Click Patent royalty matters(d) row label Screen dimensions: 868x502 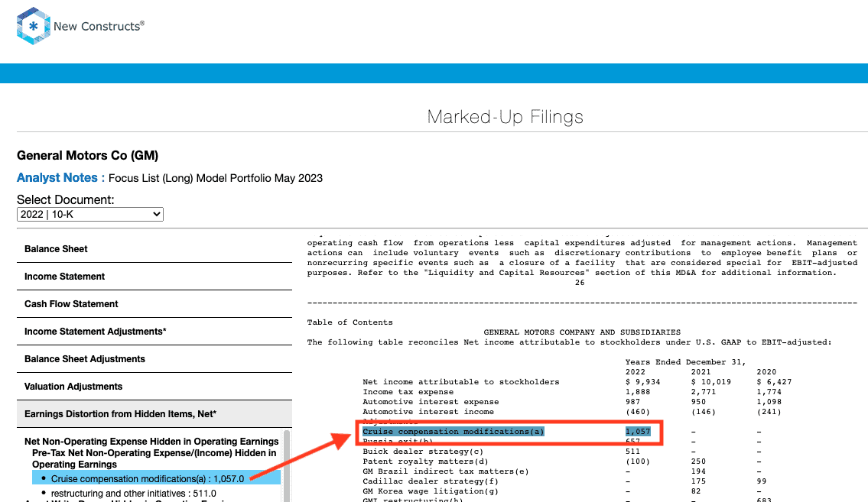point(426,462)
